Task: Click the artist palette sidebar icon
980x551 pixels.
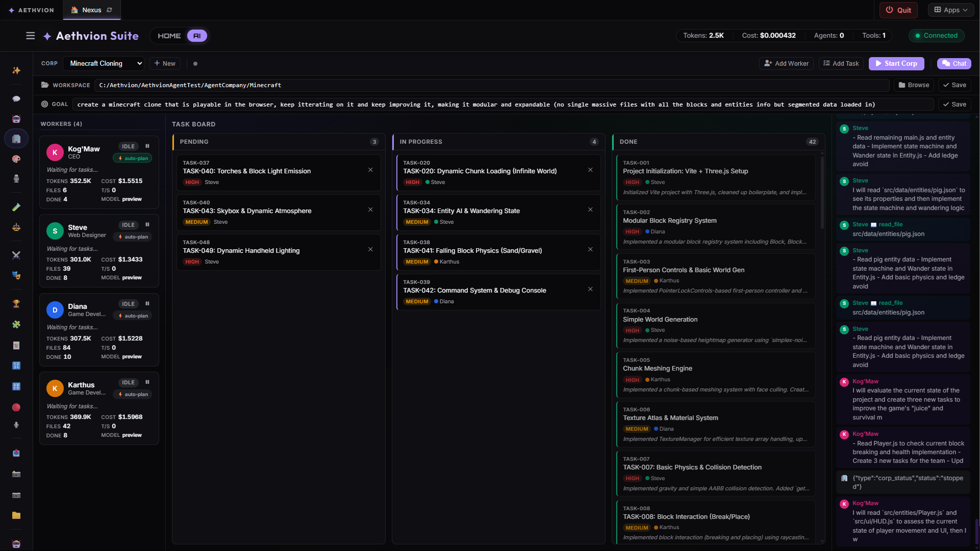Action: pos(16,159)
